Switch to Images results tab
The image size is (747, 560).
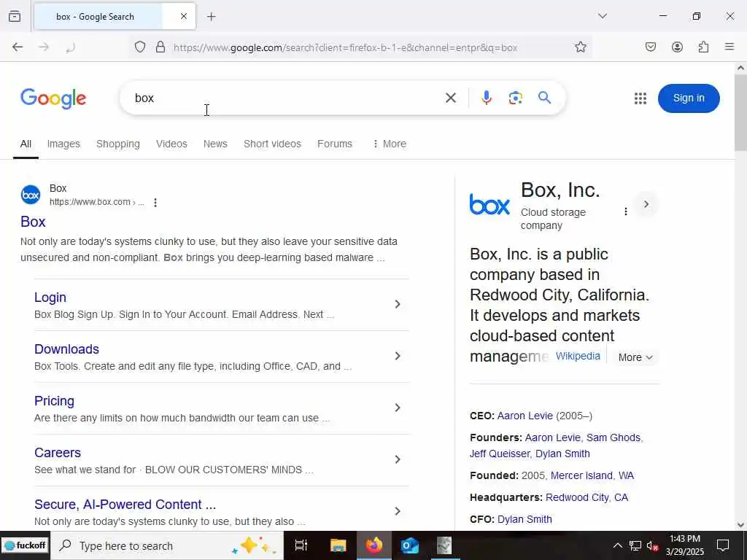pyautogui.click(x=63, y=144)
